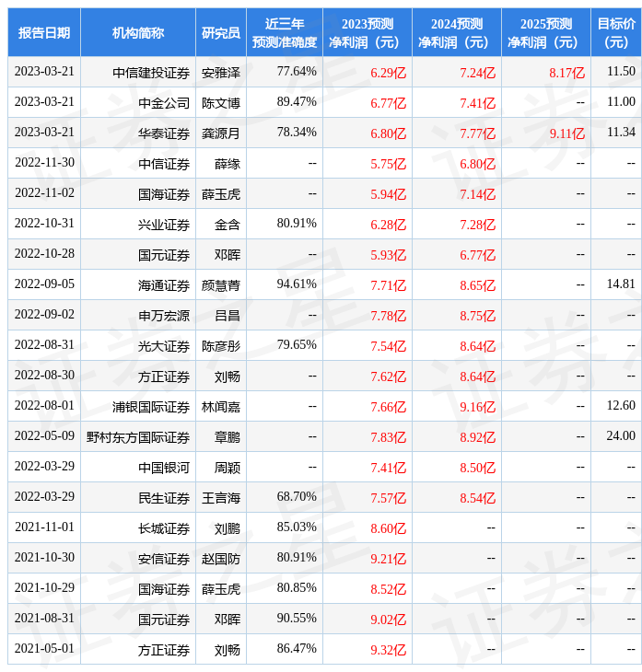This screenshot has width=642, height=672.
Task: Click report date 2022-08-30
Action: tap(44, 376)
